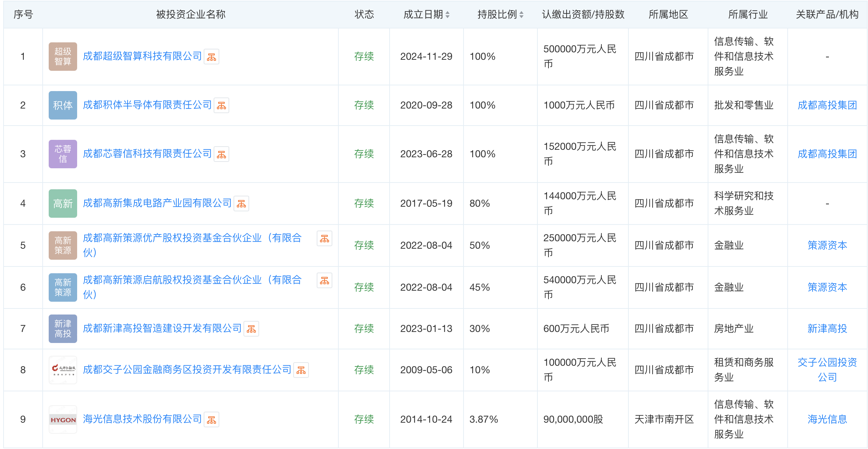The width and height of the screenshot is (868, 449).
Task: Click the HYGON company logo thumbnail
Action: pos(63,419)
